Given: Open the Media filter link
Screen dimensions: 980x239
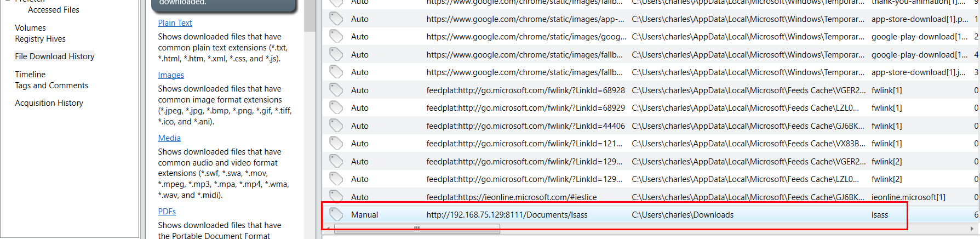Looking at the screenshot, I should [x=169, y=138].
